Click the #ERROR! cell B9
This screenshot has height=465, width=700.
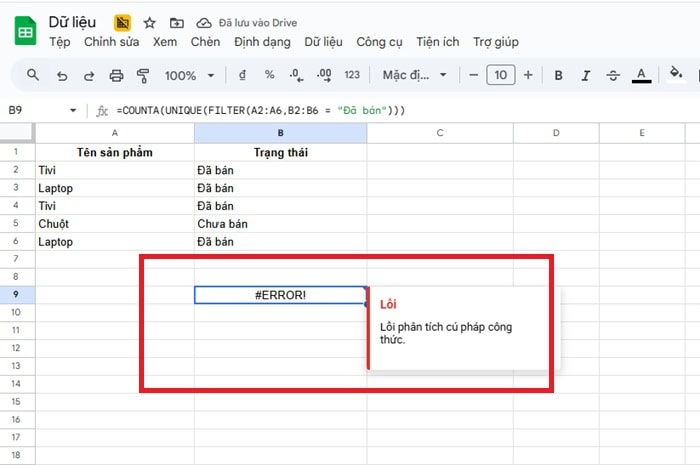280,295
